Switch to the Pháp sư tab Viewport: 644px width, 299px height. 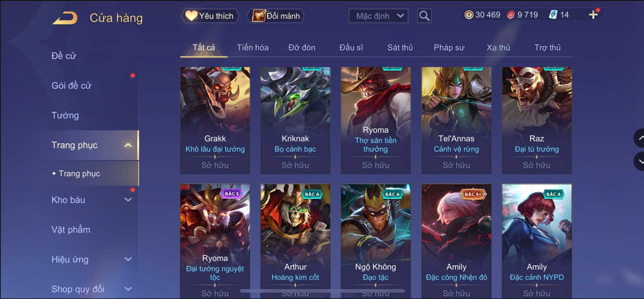pos(449,48)
